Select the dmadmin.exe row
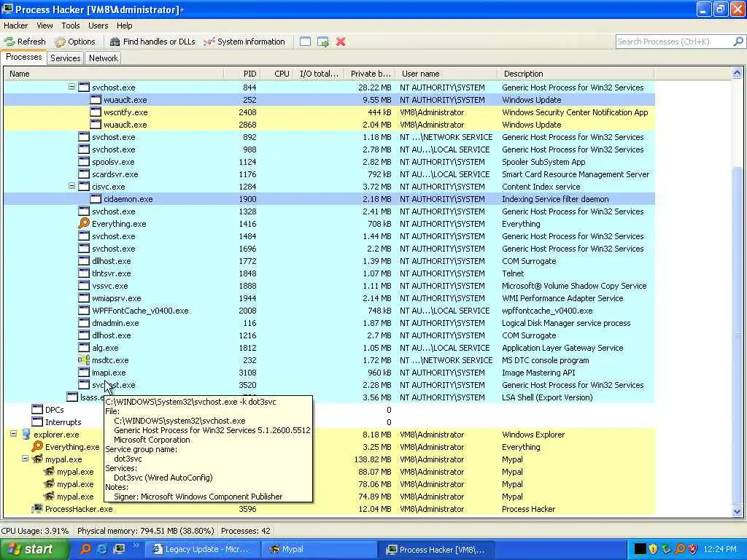The height and width of the screenshot is (560, 747). click(x=329, y=323)
